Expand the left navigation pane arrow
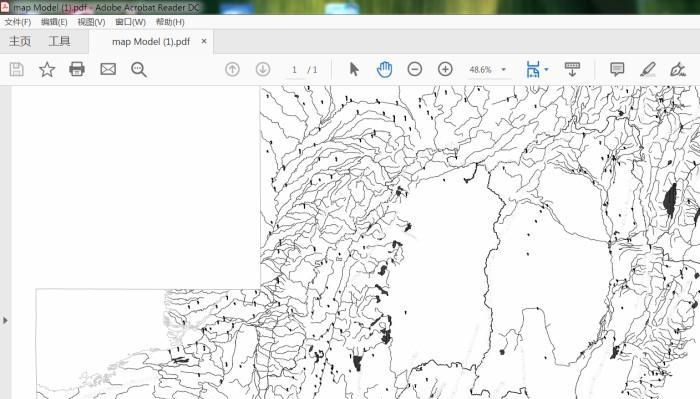This screenshot has width=700, height=399. point(5,320)
